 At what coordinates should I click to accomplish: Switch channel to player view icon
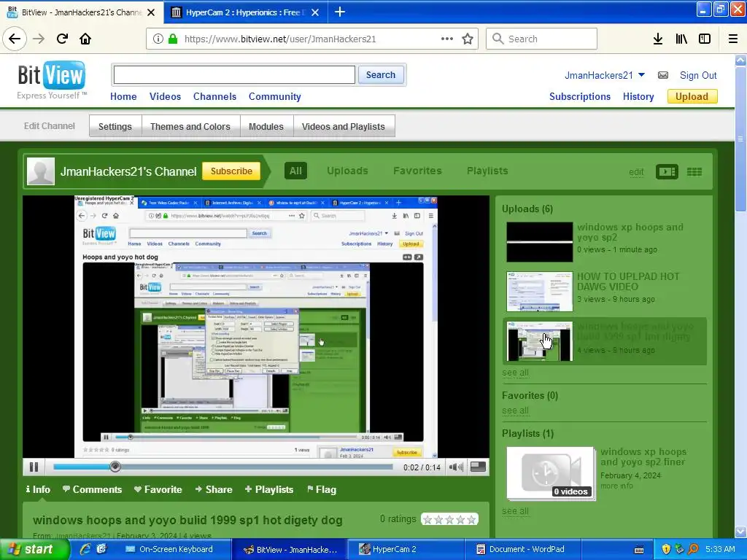pos(667,172)
